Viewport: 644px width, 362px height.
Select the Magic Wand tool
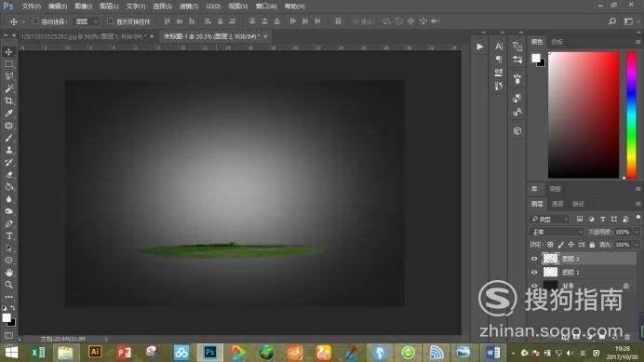tap(8, 88)
